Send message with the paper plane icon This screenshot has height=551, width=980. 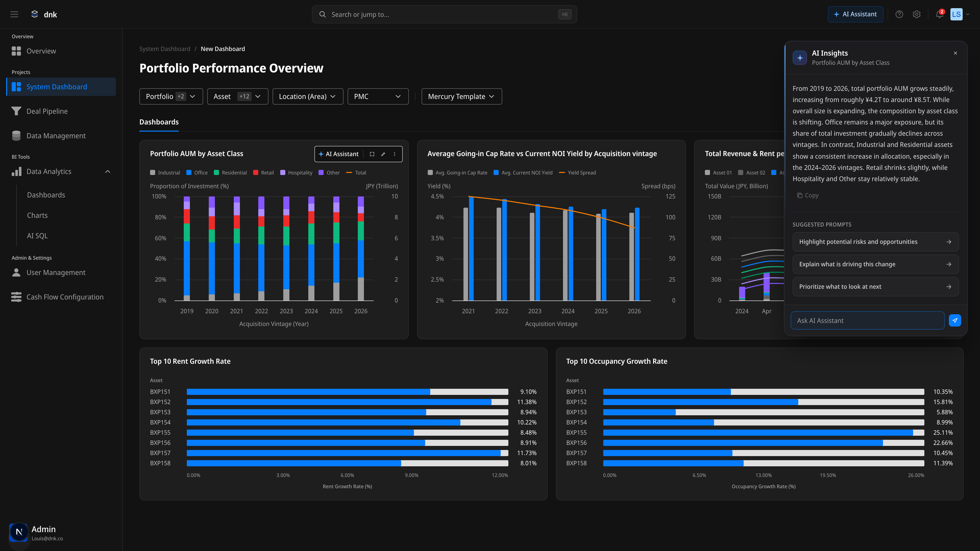click(954, 321)
